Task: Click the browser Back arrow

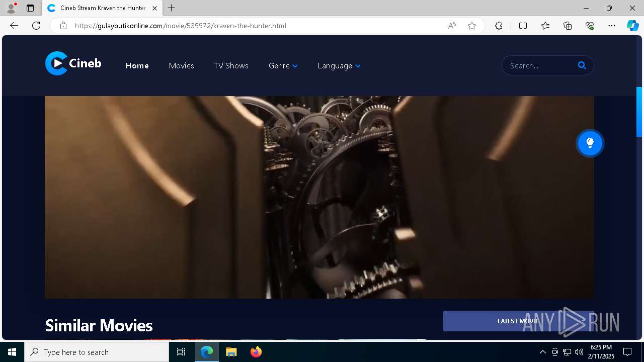Action: point(14,26)
